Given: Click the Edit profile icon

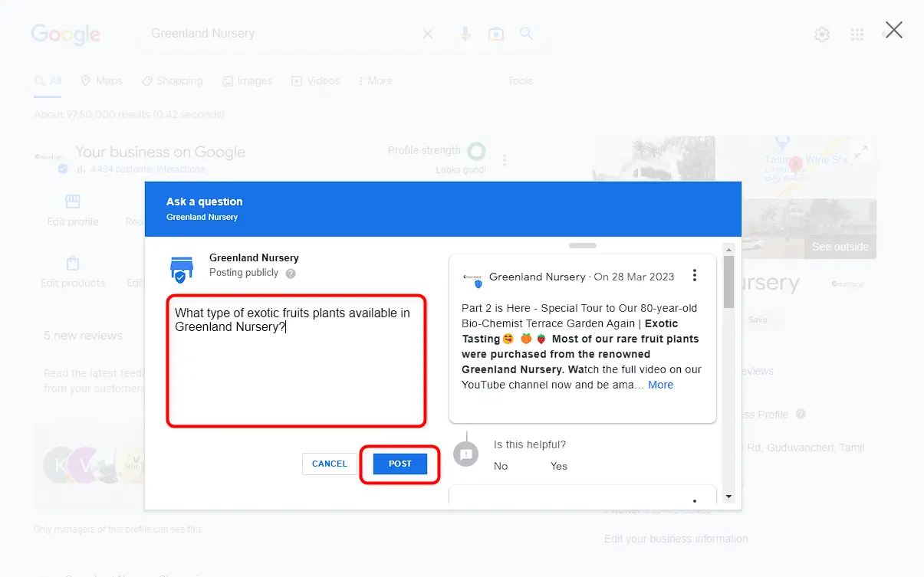Looking at the screenshot, I should [x=73, y=202].
